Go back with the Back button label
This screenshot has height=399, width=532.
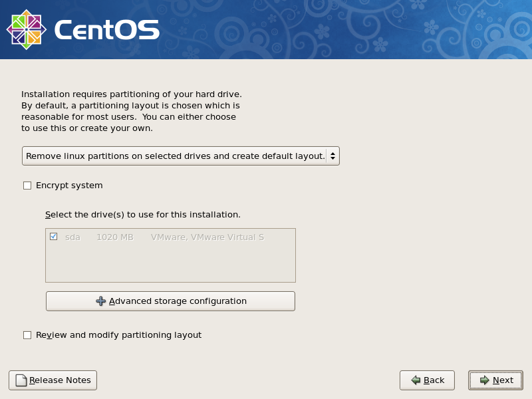click(434, 380)
